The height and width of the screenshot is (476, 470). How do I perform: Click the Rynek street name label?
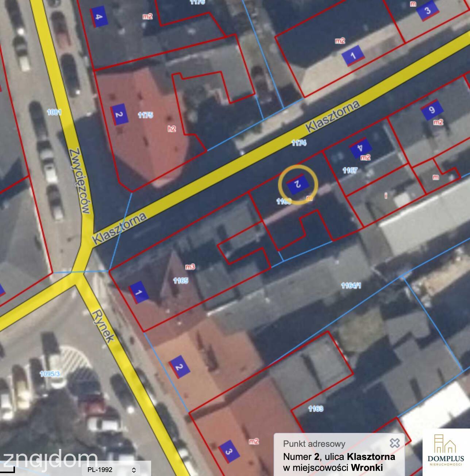pyautogui.click(x=103, y=326)
